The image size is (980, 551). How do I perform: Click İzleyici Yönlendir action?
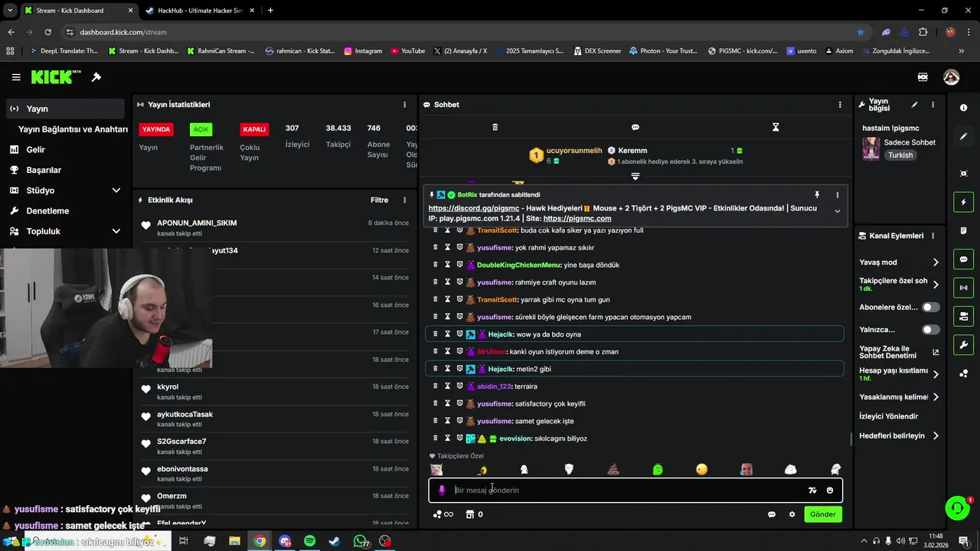tap(889, 416)
